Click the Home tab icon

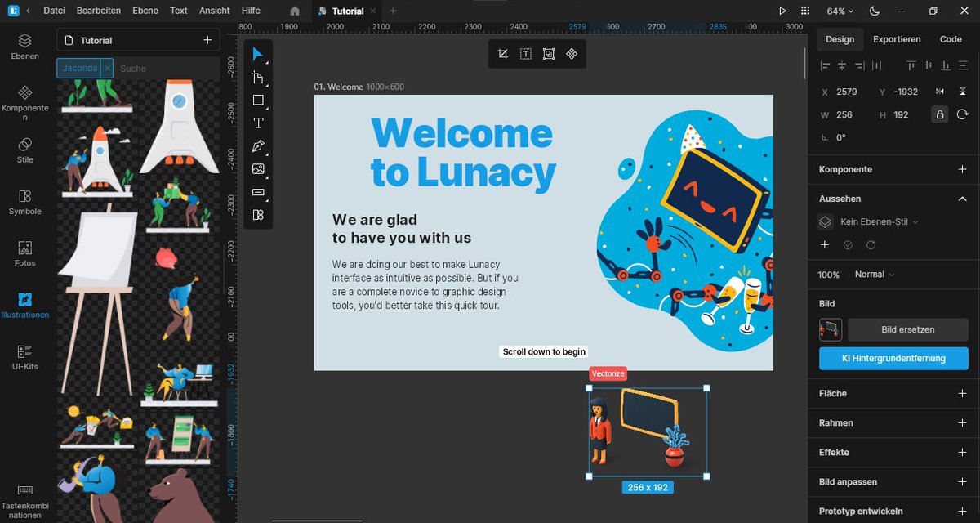click(x=295, y=11)
